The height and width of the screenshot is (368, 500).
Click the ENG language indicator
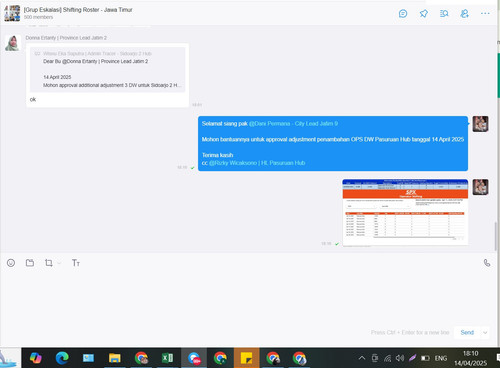(x=441, y=358)
